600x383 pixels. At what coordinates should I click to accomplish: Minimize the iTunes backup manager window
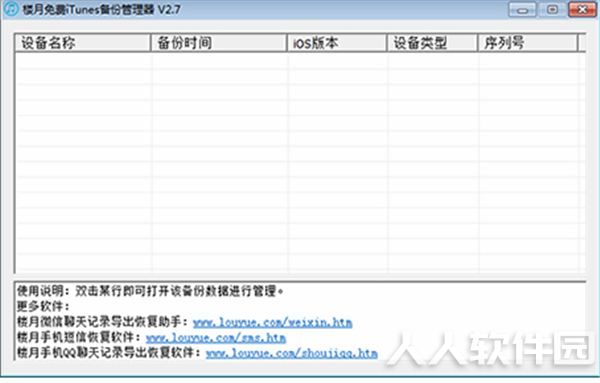coord(522,10)
